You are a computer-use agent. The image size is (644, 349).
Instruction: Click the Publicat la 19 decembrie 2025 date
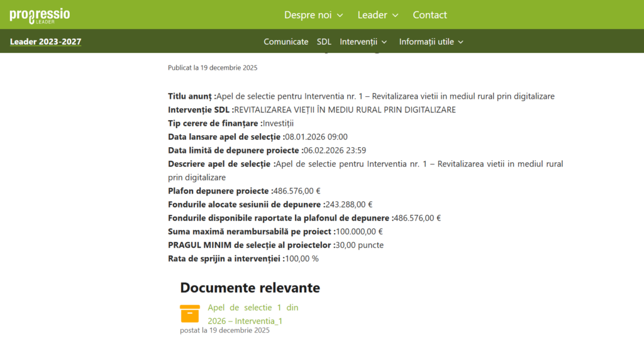point(213,67)
